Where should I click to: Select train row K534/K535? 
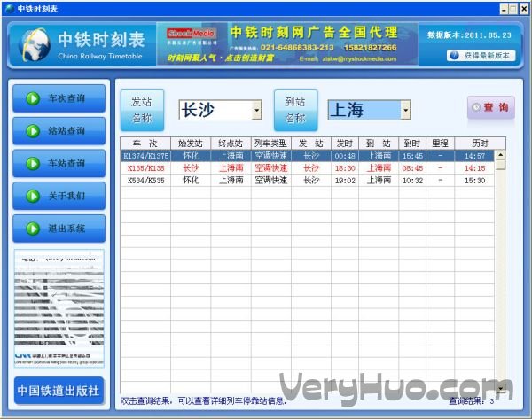point(308,180)
